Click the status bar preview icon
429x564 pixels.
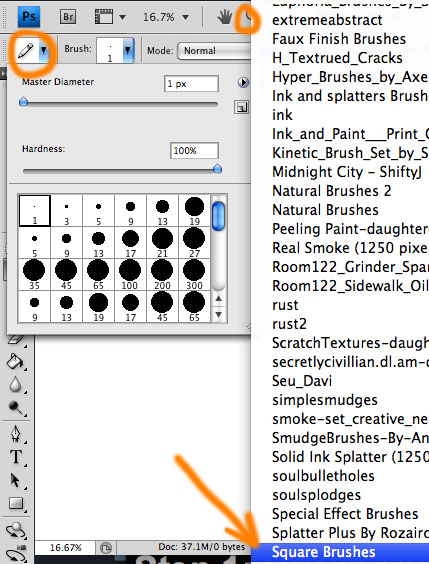click(106, 548)
